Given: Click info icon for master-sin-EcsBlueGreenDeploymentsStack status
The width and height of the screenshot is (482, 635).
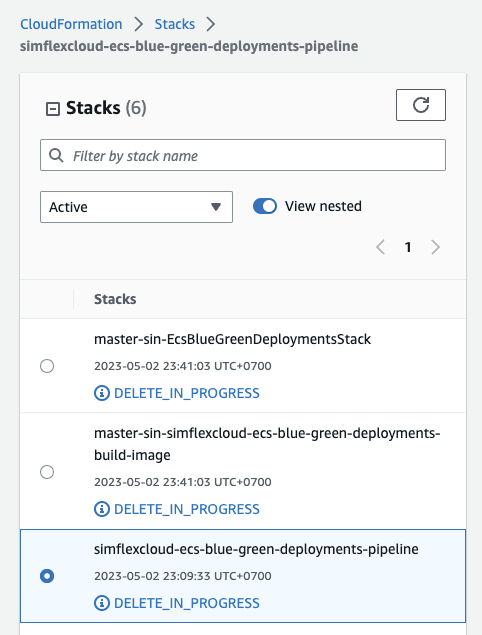Looking at the screenshot, I should click(102, 393).
